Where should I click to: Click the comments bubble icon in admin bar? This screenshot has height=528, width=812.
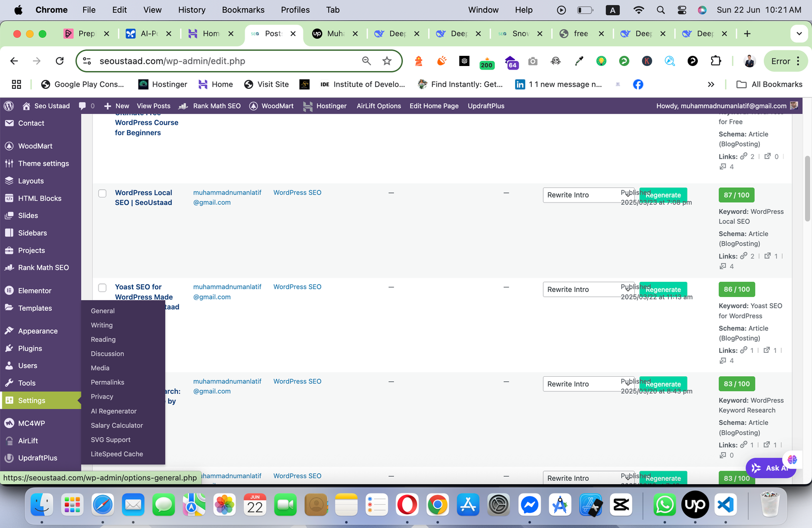click(x=82, y=106)
